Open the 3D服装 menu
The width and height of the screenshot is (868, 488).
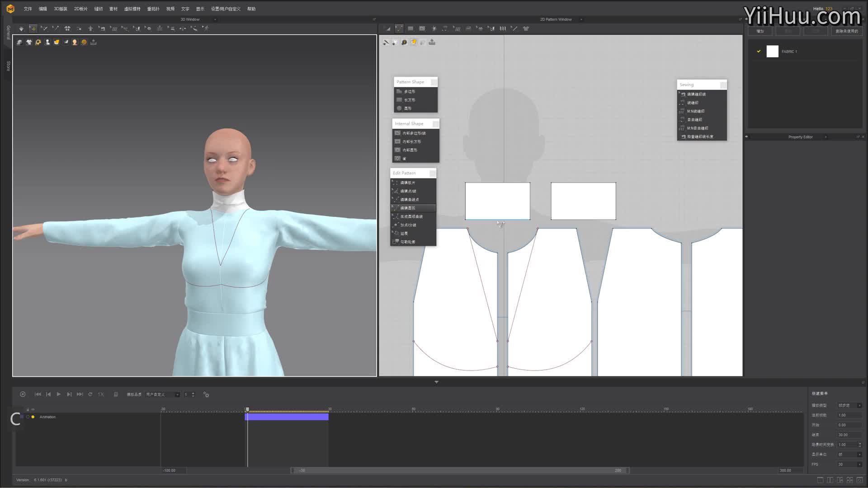pos(60,9)
